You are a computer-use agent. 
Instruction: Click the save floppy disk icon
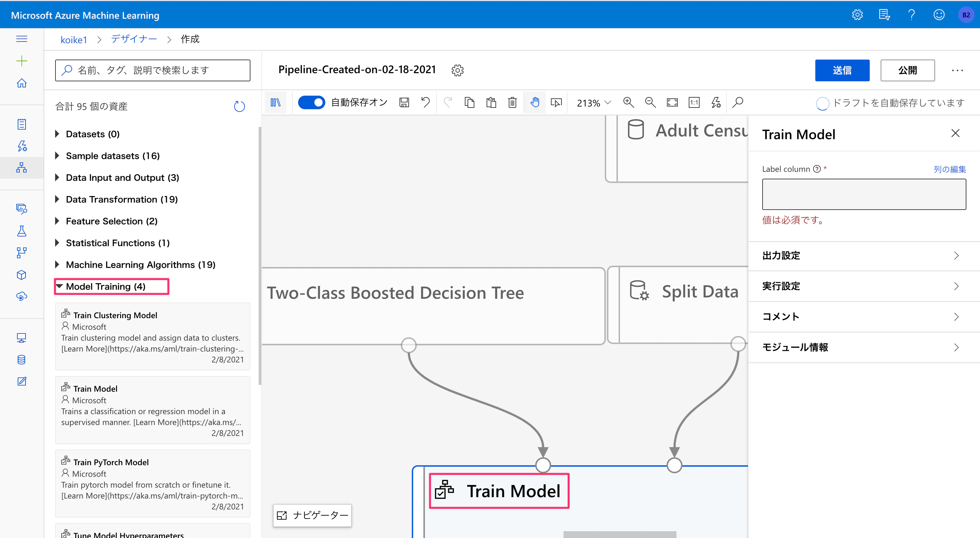pos(404,103)
